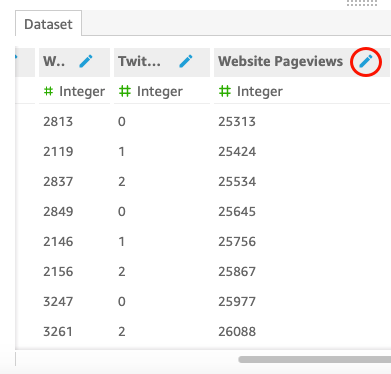The height and width of the screenshot is (374, 391).
Task: Select cell value 2837
Action: click(x=58, y=182)
